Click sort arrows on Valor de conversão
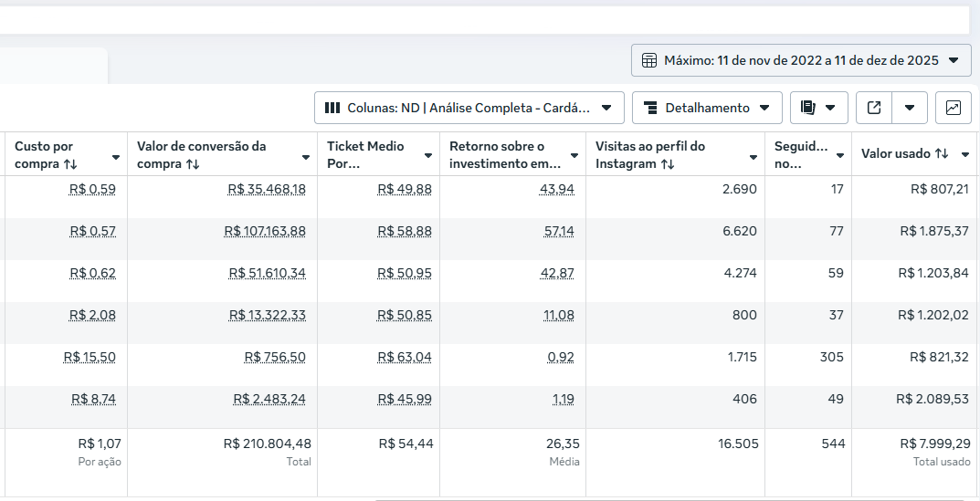Image resolution: width=980 pixels, height=501 pixels. pos(193,164)
